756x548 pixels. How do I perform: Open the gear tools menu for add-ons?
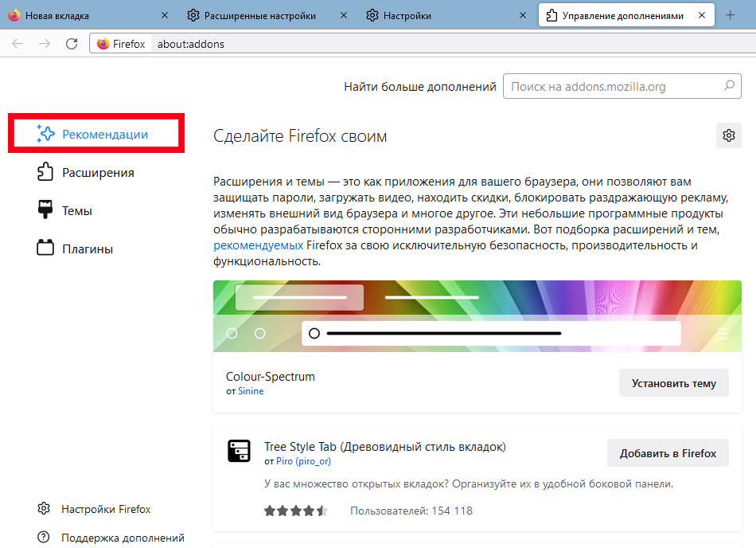tap(728, 135)
